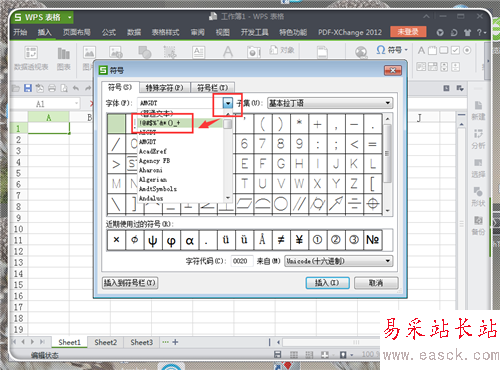
Task: Open the PDF-XChange 2012 ribbon tab
Action: pyautogui.click(x=350, y=32)
